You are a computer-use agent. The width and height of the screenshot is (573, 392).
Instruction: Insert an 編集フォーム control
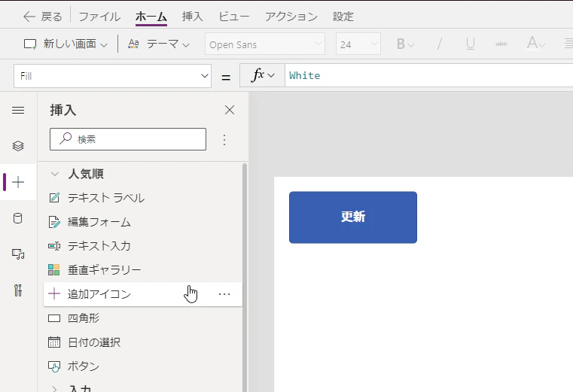(x=143, y=222)
